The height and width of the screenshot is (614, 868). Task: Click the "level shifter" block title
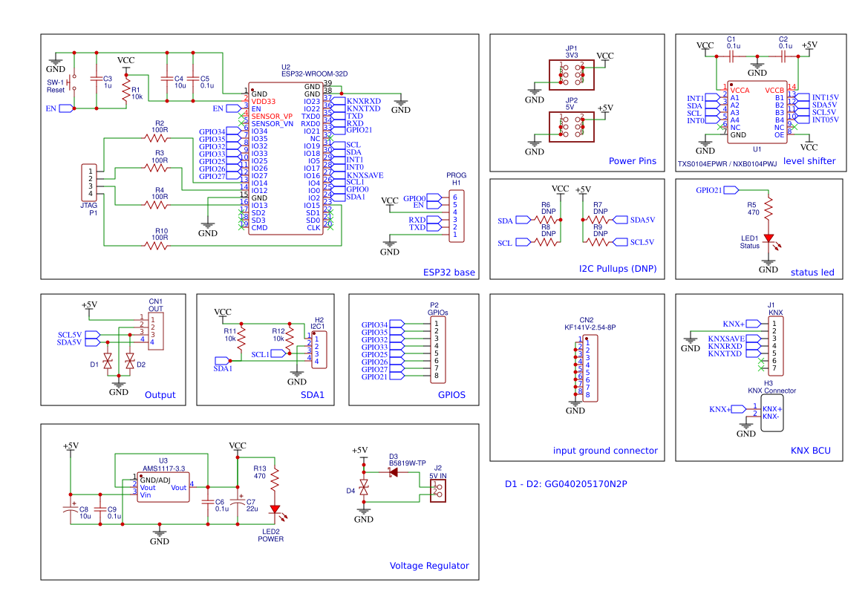point(809,161)
